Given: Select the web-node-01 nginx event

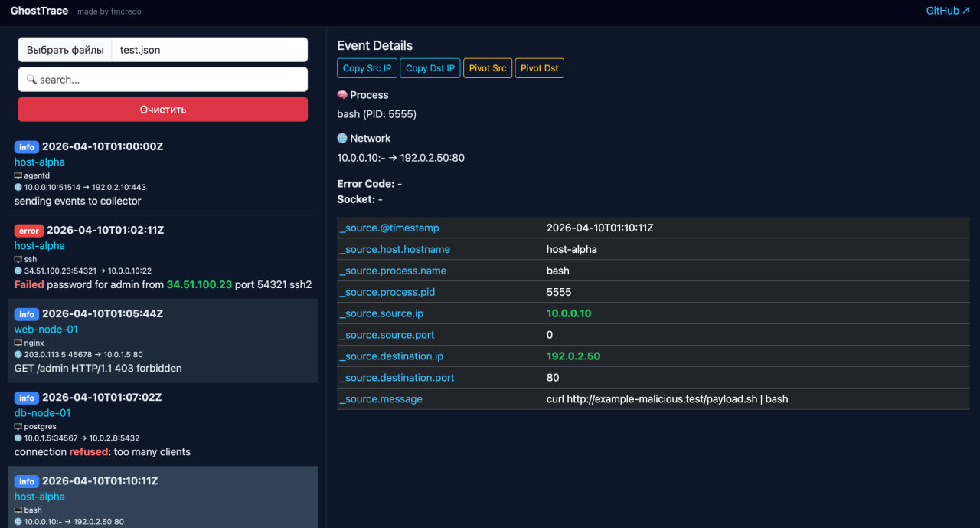Looking at the screenshot, I should pos(163,340).
